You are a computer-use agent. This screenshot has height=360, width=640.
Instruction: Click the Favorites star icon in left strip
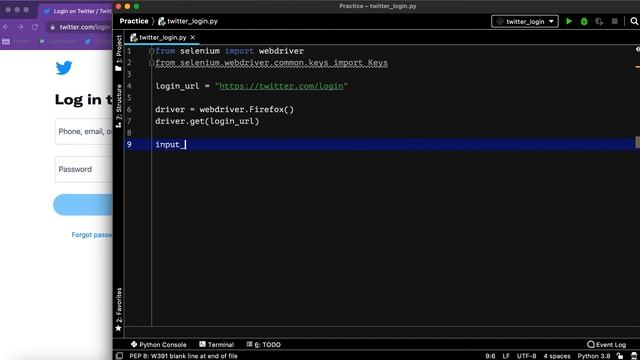(118, 328)
